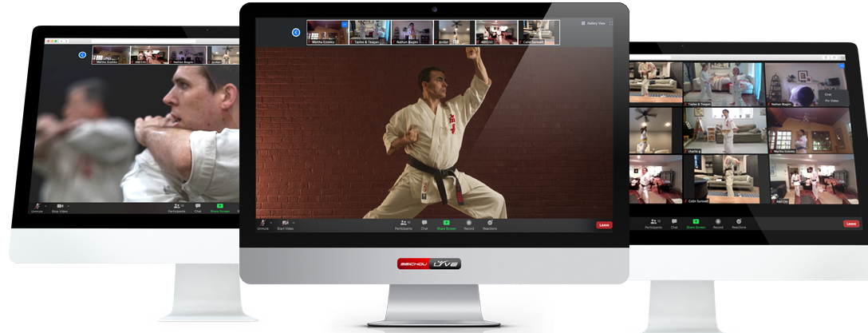This screenshot has height=333, width=868.
Task: Select Jordan thumbnail in center monitor strip
Action: [x=455, y=32]
